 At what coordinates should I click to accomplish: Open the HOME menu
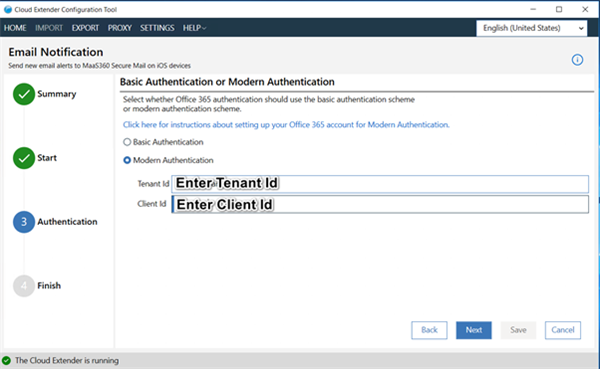click(x=15, y=28)
